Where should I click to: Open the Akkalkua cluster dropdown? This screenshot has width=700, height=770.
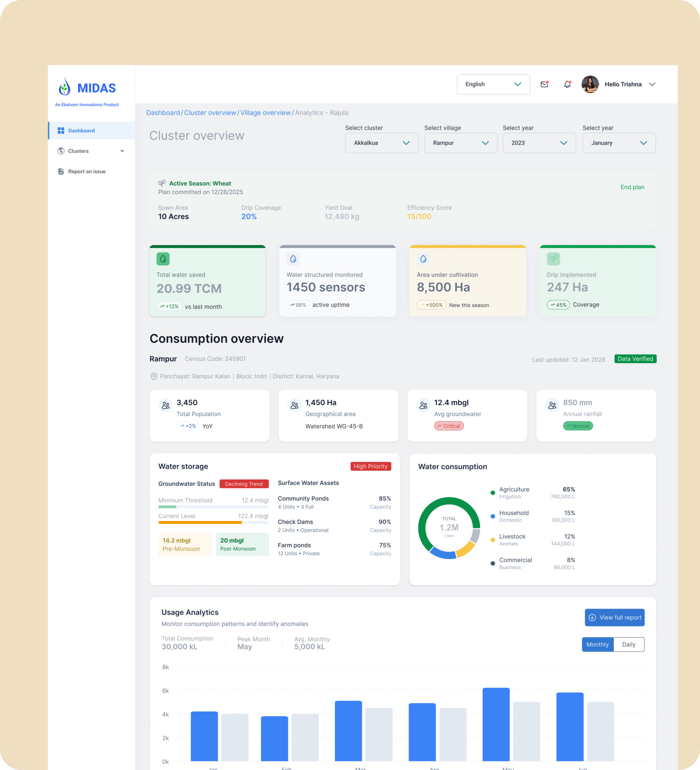[x=381, y=143]
